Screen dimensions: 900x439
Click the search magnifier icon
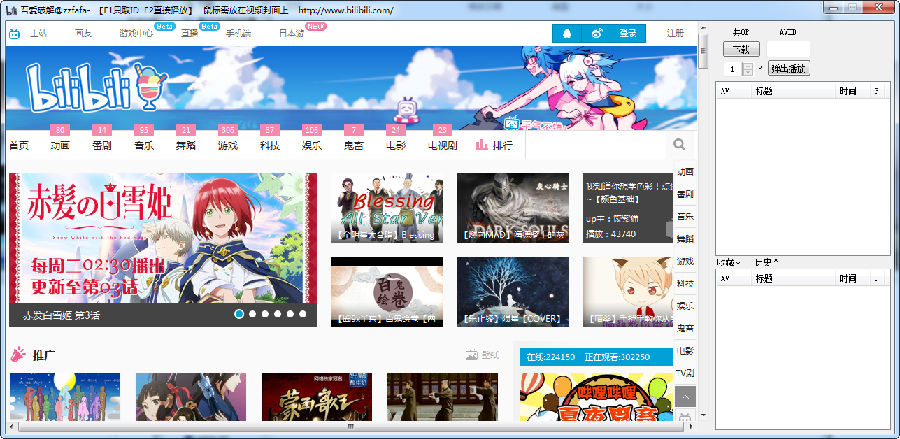[679, 145]
